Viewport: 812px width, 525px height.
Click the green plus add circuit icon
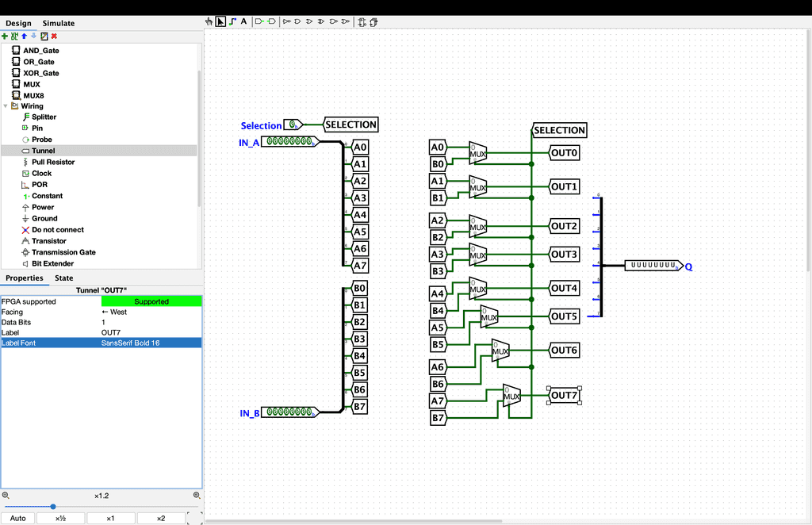pos(5,36)
